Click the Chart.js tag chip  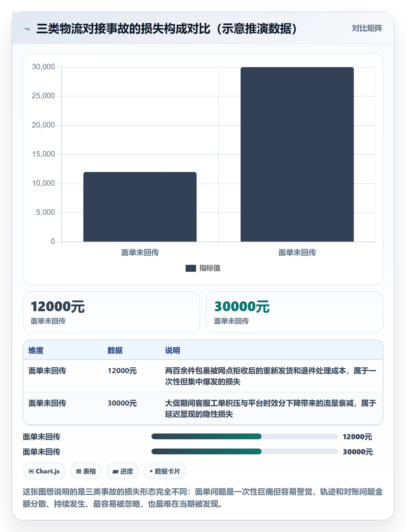[44, 471]
